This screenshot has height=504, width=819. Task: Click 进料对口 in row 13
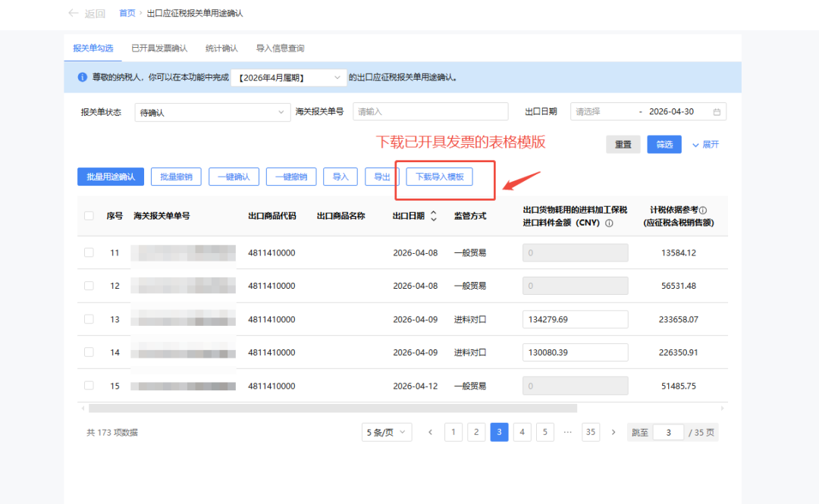coord(470,319)
